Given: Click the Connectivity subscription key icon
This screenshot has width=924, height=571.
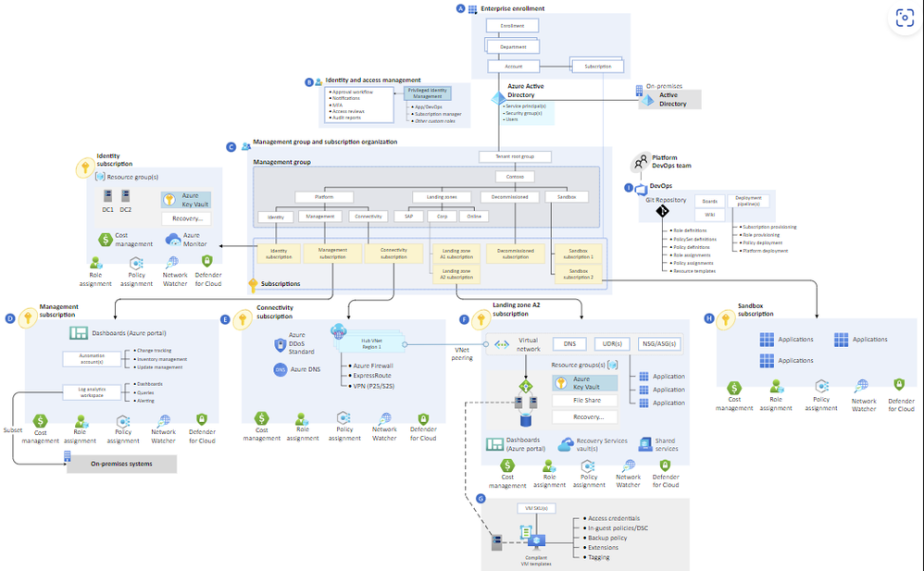Looking at the screenshot, I should (243, 319).
